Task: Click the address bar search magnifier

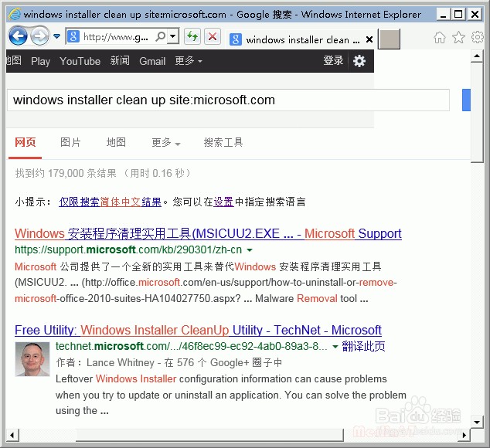Action: (x=160, y=37)
